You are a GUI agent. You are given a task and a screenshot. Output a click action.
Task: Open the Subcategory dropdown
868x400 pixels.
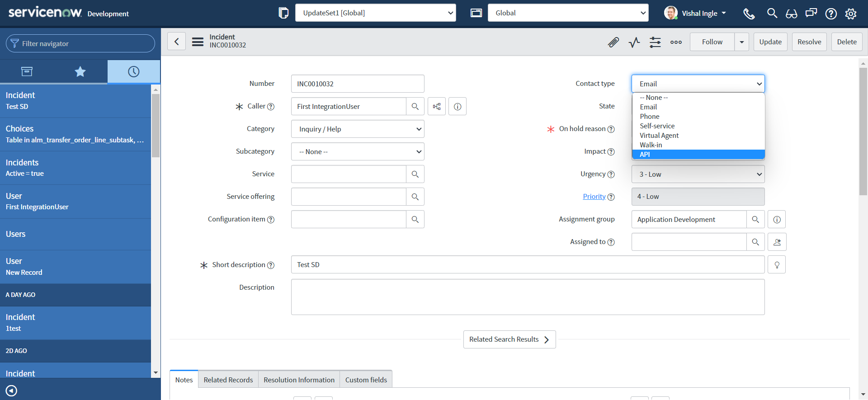coord(358,152)
